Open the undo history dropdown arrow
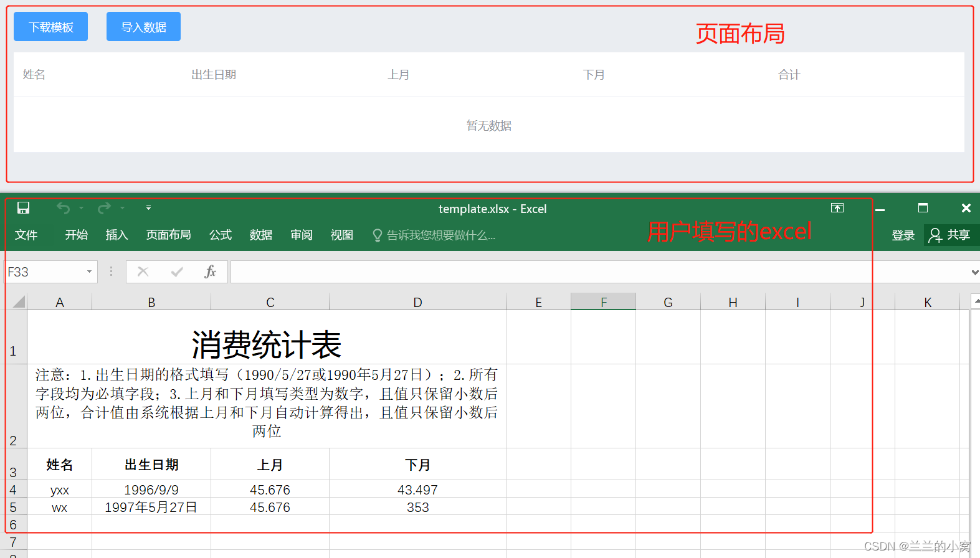980x558 pixels. [x=81, y=208]
